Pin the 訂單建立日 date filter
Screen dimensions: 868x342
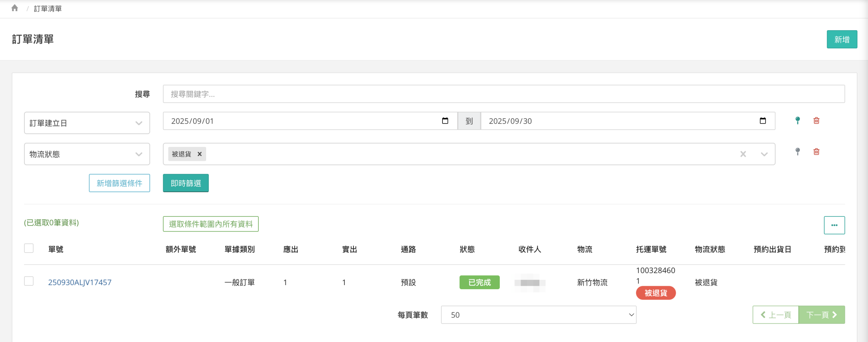tap(797, 121)
